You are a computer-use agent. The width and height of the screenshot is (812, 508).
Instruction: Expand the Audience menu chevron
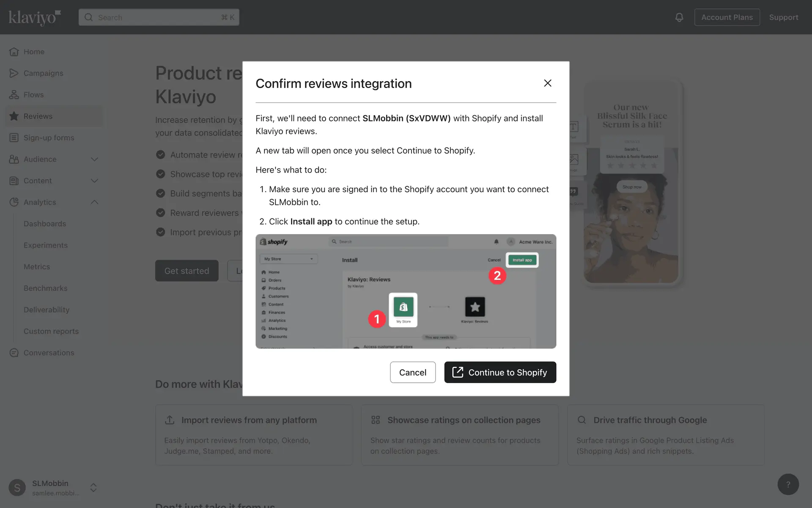[x=94, y=159]
